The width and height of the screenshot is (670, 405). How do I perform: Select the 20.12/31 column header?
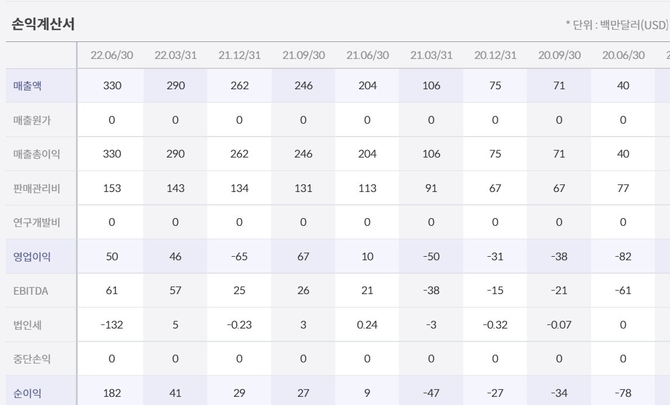pos(495,55)
